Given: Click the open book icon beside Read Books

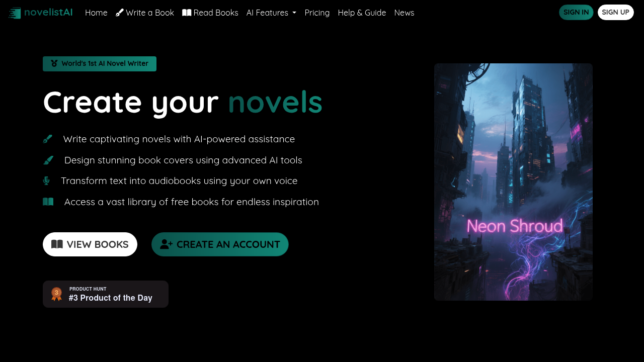Looking at the screenshot, I should [x=187, y=13].
